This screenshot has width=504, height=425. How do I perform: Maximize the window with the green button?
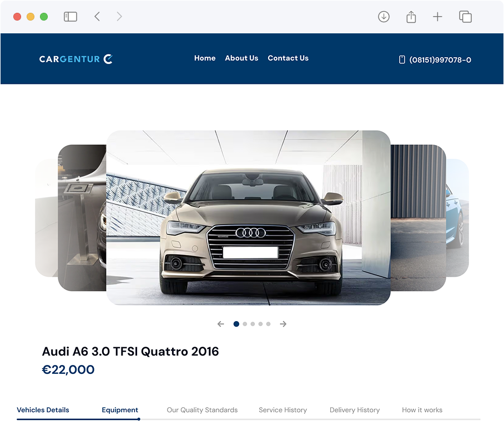click(44, 17)
